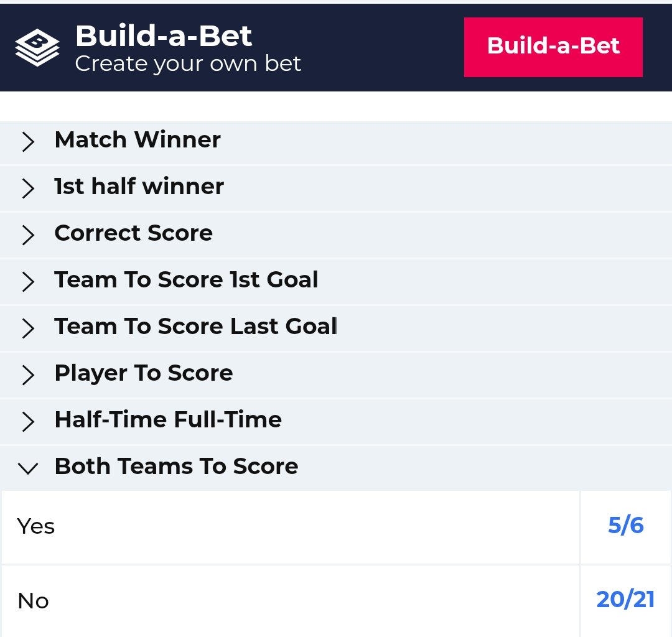Viewport: 672px width, 637px height.
Task: Expand Match Winner chevron arrow
Action: [28, 142]
